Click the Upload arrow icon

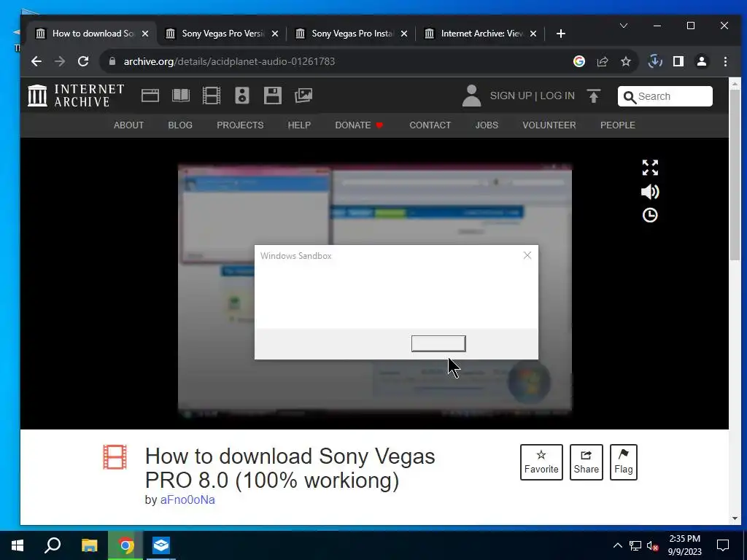tap(594, 96)
